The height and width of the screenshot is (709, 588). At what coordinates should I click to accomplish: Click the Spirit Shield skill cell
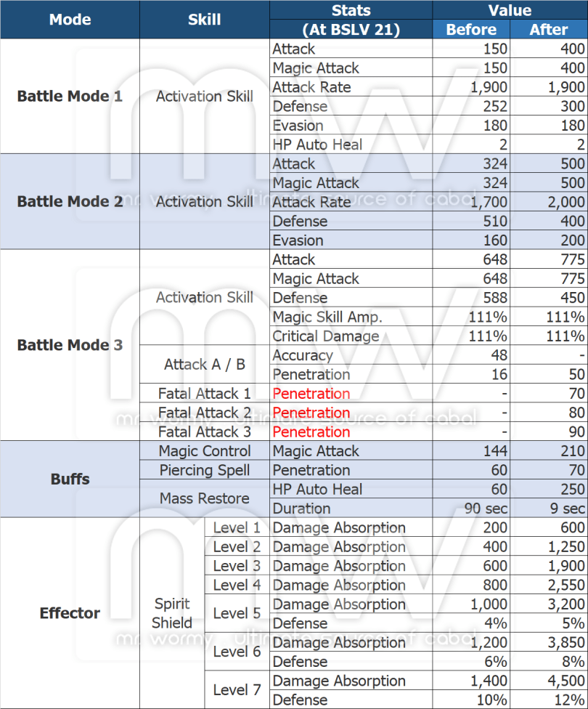pyautogui.click(x=173, y=613)
